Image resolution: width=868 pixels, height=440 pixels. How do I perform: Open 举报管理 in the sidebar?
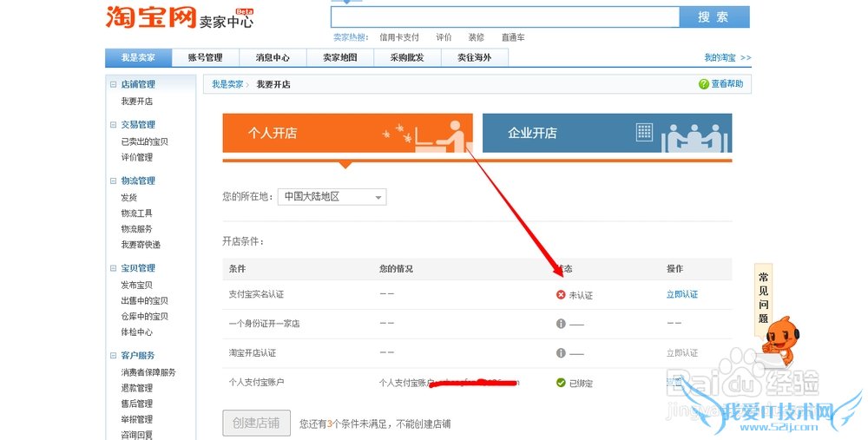(137, 419)
